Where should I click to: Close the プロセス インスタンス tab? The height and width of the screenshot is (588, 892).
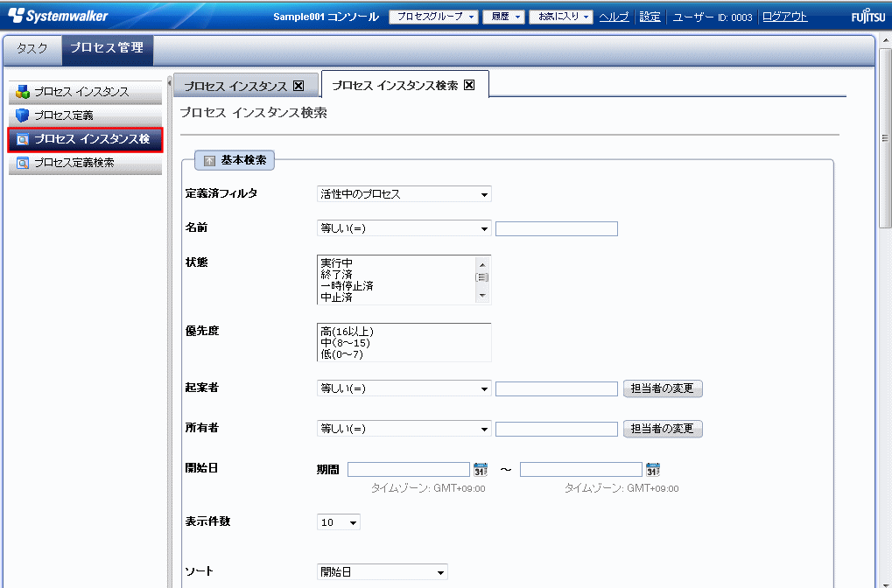(299, 86)
